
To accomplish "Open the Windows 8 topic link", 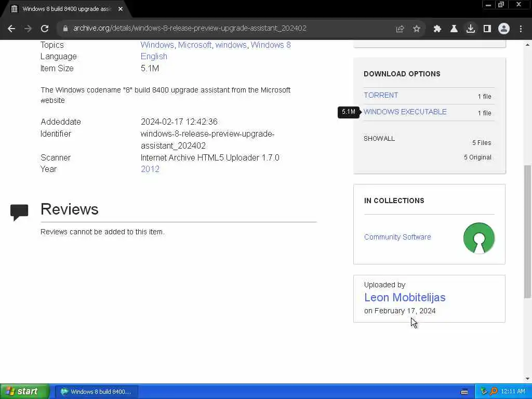I will [271, 45].
